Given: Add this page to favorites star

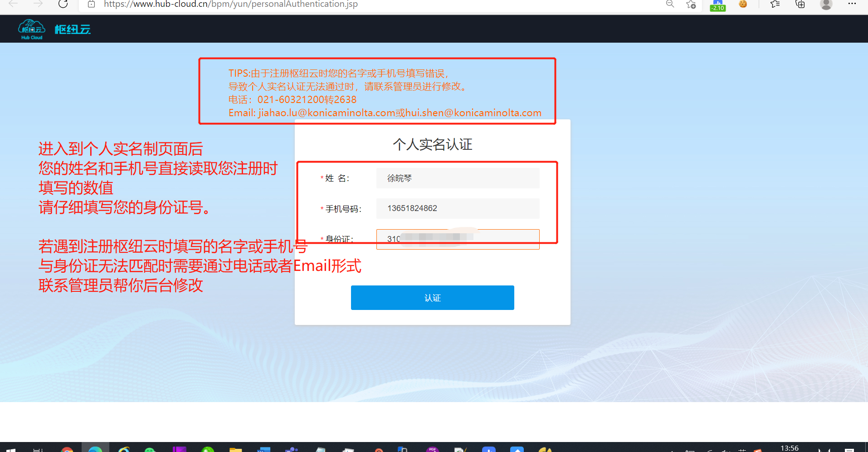Looking at the screenshot, I should click(691, 5).
